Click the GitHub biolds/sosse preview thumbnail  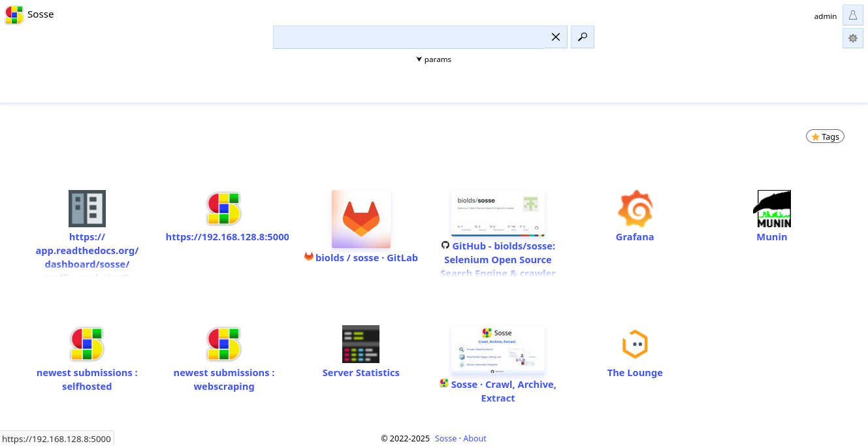click(498, 213)
